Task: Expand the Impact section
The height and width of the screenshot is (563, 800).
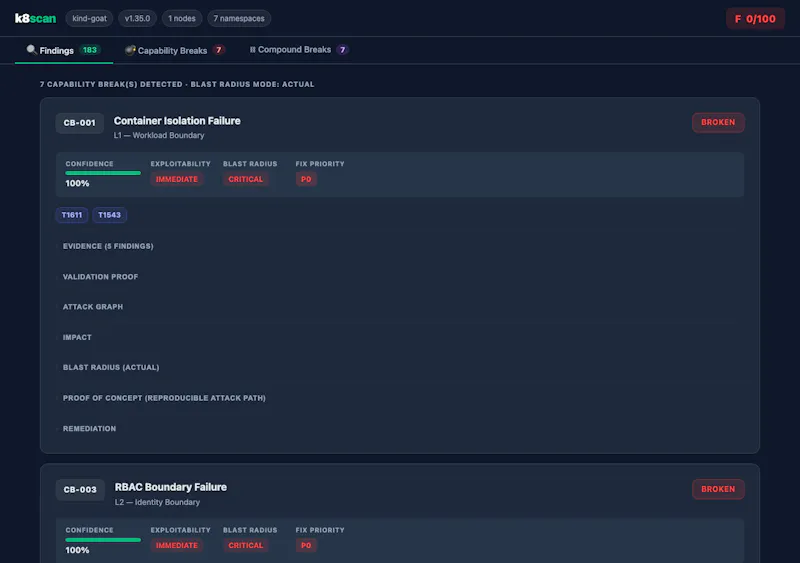Action: (x=77, y=337)
